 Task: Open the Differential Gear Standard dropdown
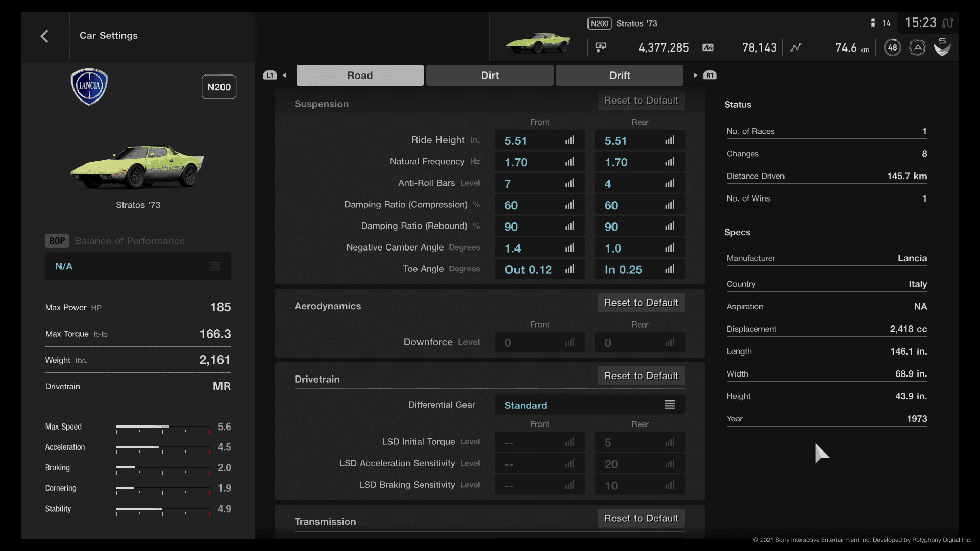[x=590, y=405]
